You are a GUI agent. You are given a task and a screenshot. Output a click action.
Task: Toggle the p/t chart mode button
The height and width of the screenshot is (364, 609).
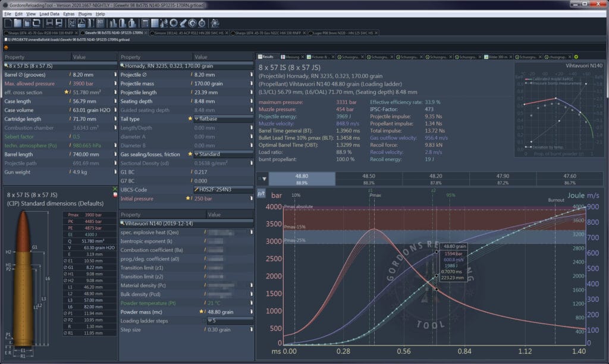(261, 194)
